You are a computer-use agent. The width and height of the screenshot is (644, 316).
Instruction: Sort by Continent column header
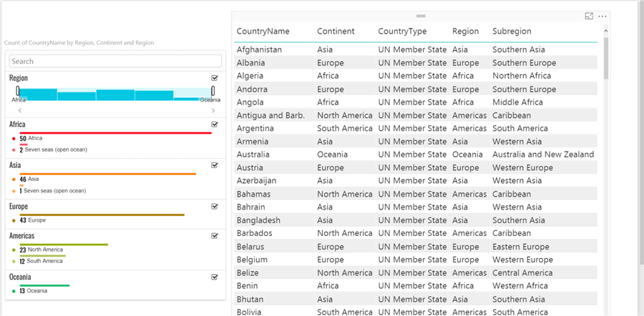point(336,31)
